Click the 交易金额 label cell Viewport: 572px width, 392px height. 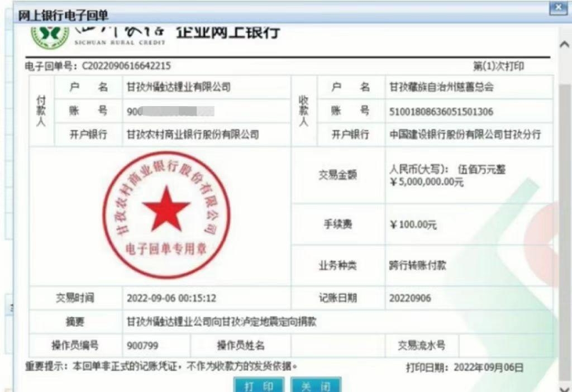[x=338, y=175]
